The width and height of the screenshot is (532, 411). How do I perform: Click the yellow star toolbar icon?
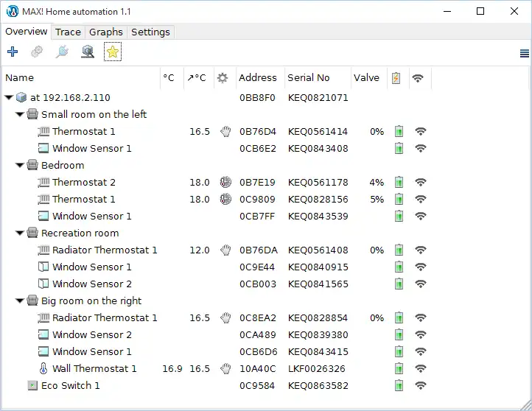pos(113,52)
